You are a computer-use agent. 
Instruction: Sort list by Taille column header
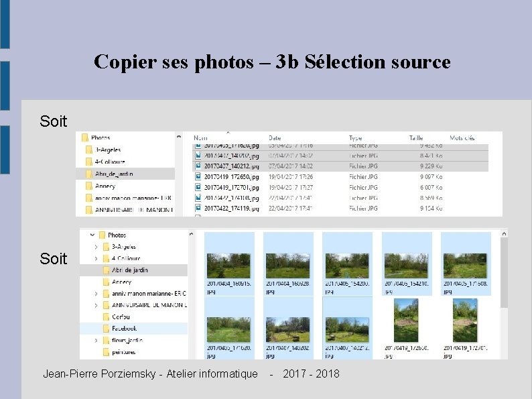point(416,138)
